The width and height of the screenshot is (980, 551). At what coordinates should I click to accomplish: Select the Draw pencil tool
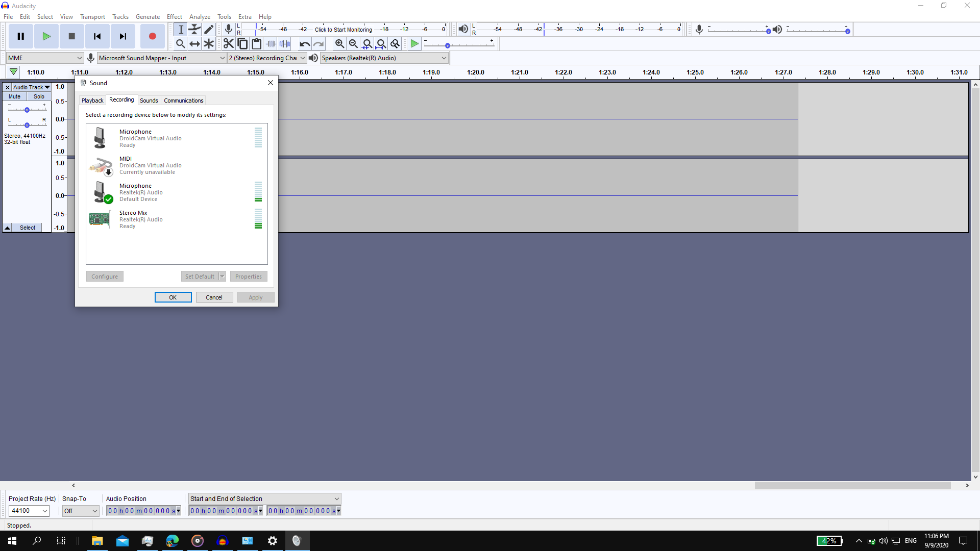pyautogui.click(x=209, y=30)
